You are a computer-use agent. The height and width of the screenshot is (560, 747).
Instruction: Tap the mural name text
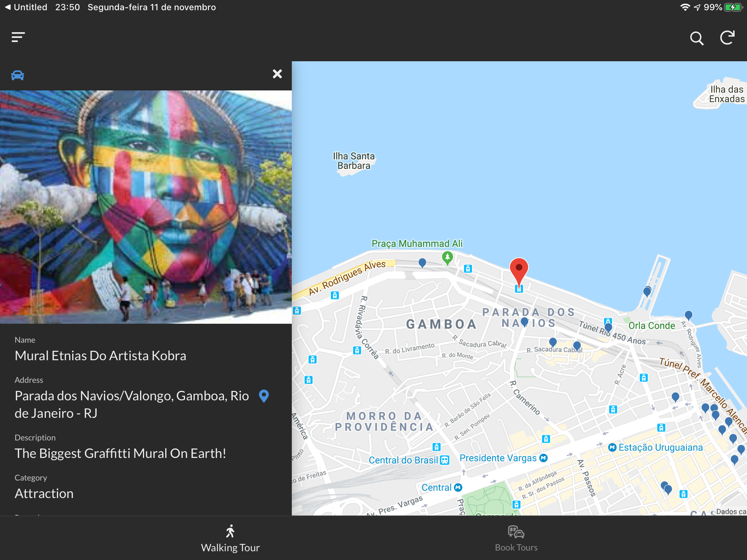pos(100,356)
